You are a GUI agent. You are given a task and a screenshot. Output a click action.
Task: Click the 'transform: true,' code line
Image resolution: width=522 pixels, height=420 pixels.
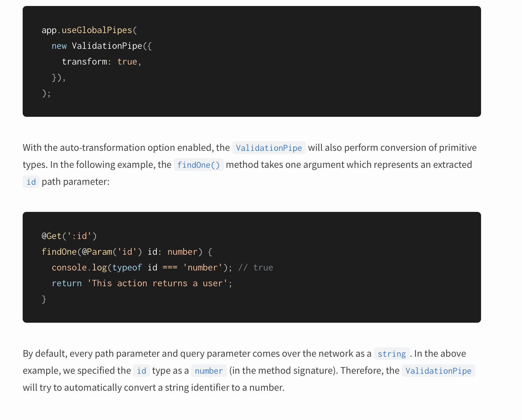coord(102,62)
